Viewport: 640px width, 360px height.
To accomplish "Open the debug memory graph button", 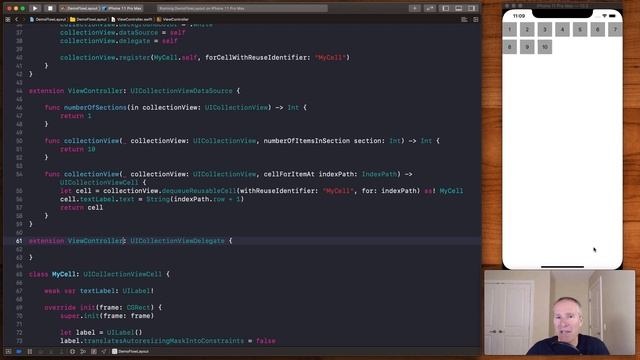I will tap(83, 351).
